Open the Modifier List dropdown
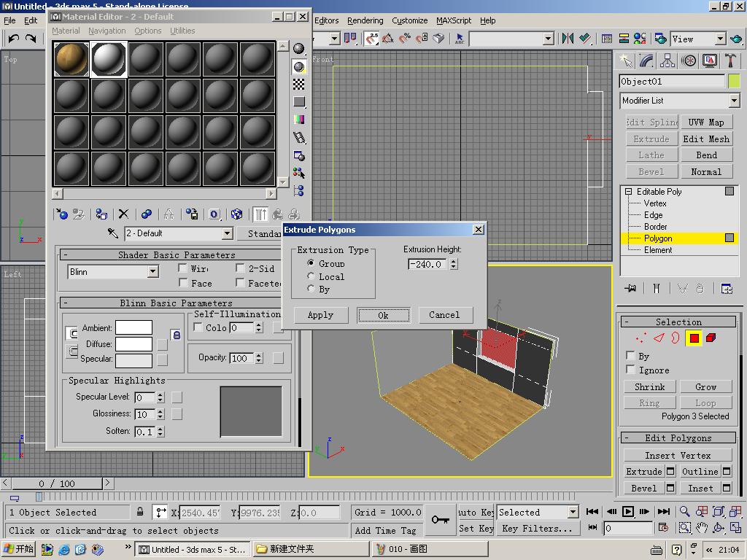 tap(734, 101)
